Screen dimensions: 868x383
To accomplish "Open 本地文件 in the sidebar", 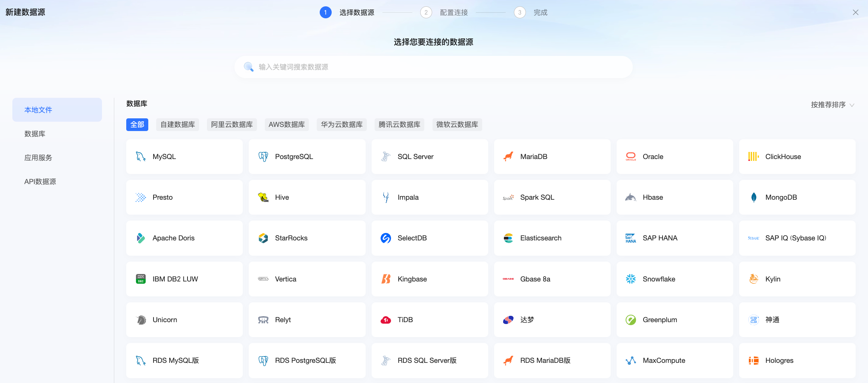I will coord(57,110).
